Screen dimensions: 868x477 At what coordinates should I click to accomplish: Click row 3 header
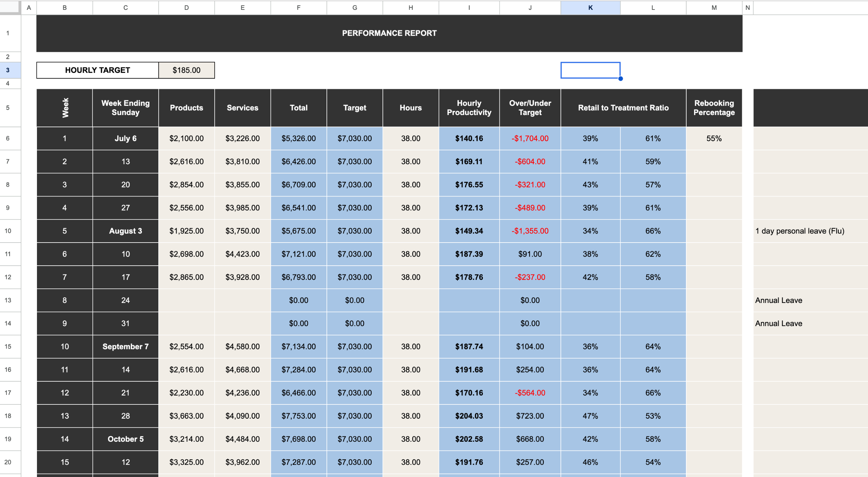point(8,70)
